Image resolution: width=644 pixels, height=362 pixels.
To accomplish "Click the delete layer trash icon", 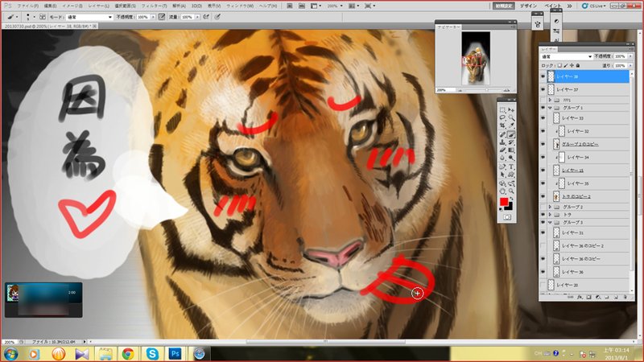I will [625, 297].
